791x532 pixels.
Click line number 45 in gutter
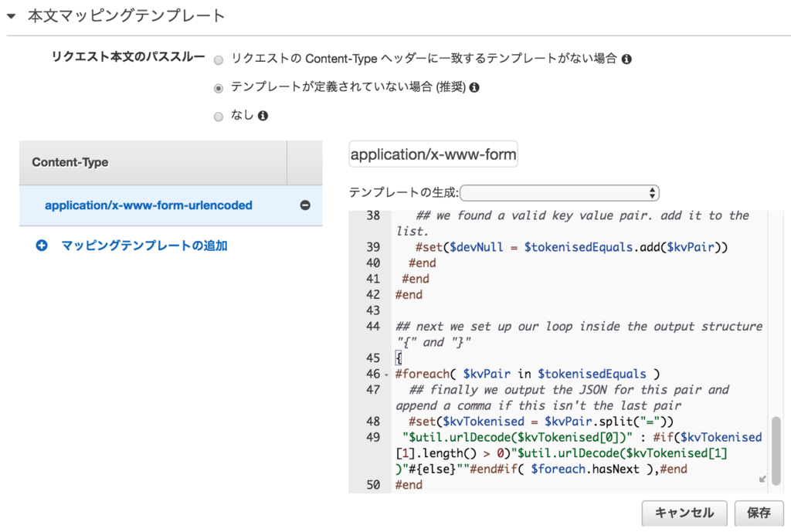(373, 358)
